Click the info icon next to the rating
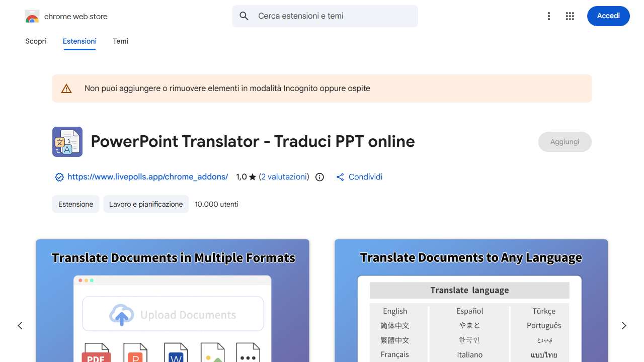644x362 pixels. (319, 177)
